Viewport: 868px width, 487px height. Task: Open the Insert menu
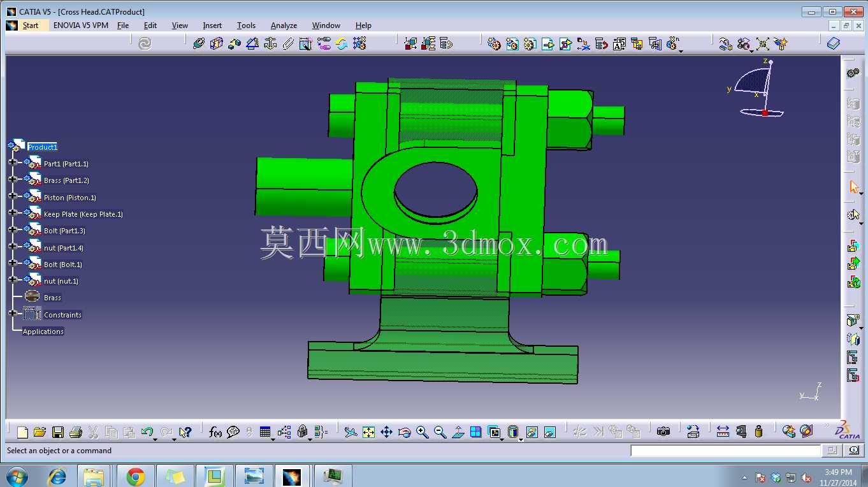212,25
